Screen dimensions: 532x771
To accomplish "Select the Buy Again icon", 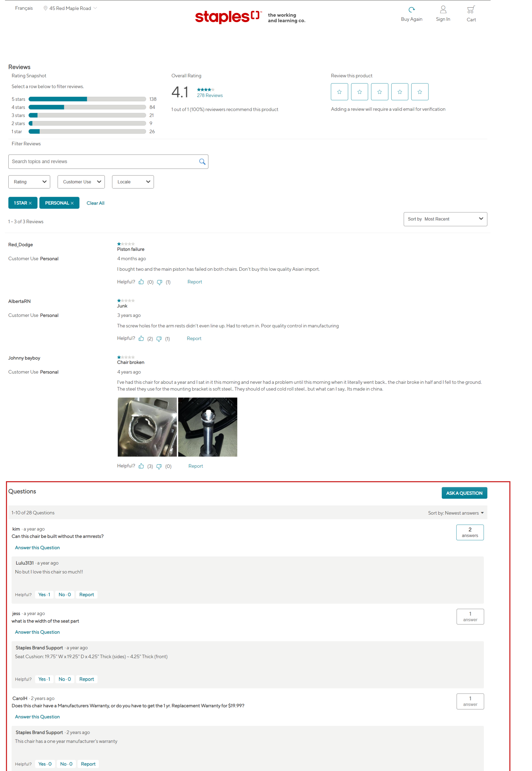I will (x=412, y=10).
